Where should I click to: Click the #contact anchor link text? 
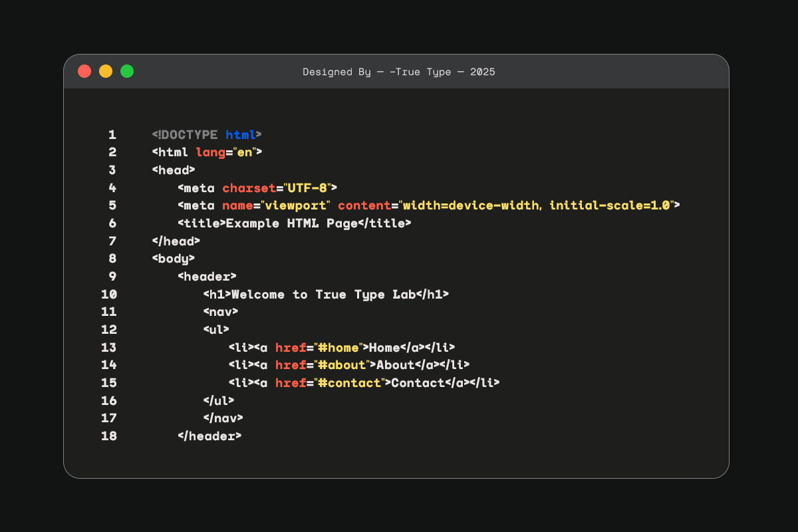(351, 382)
